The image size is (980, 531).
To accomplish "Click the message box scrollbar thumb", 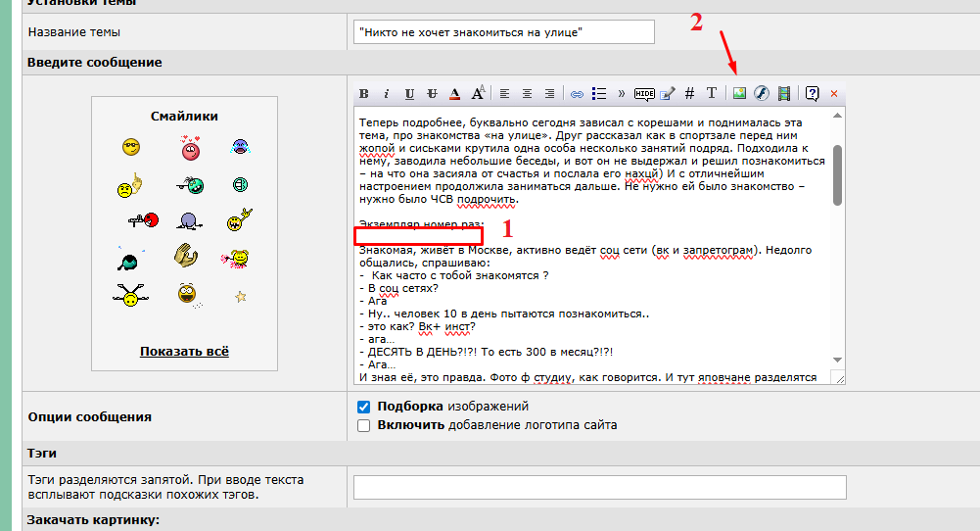I will (837, 175).
